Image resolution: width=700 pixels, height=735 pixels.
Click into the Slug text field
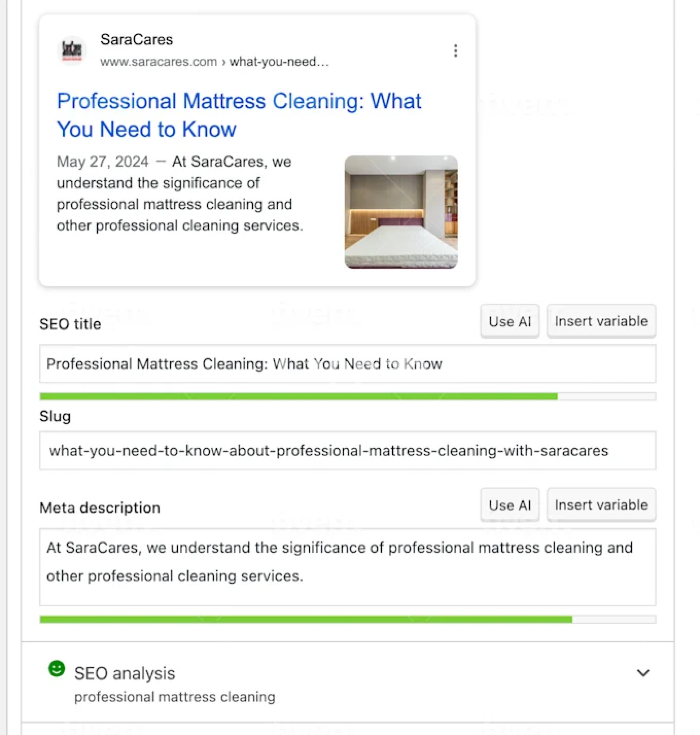click(347, 451)
